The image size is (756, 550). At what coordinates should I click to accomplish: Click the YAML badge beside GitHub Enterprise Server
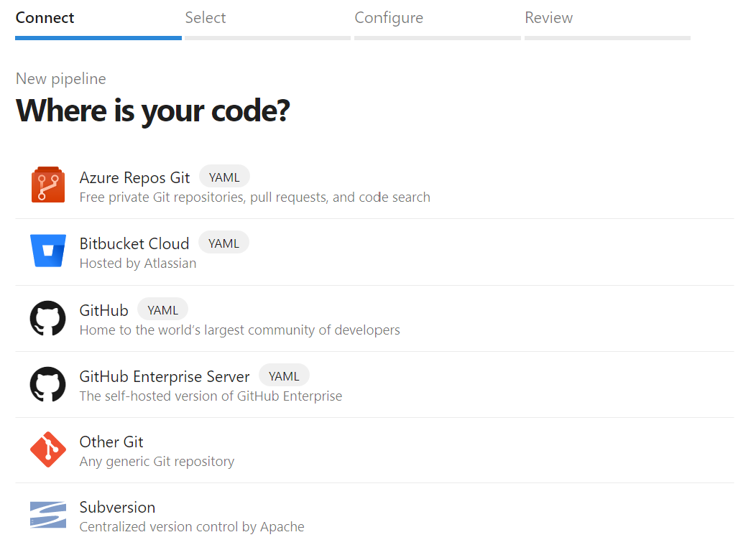pos(284,376)
